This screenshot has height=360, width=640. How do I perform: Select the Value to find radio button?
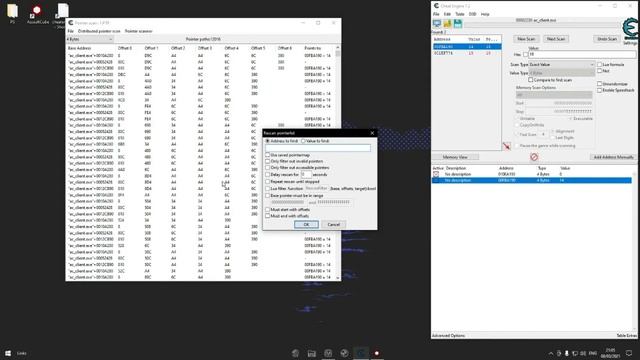(x=303, y=141)
